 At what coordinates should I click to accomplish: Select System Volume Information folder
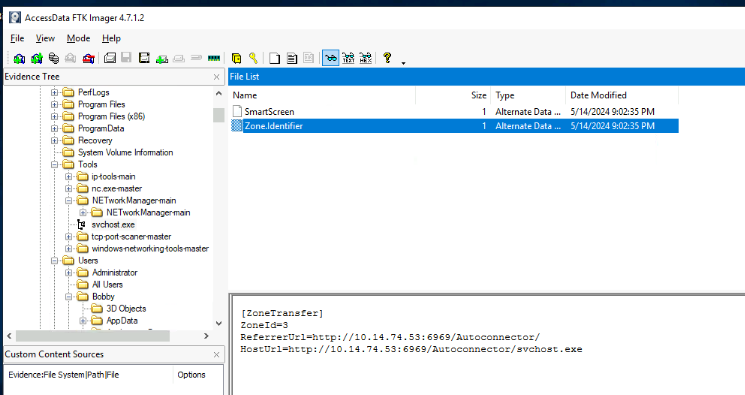click(x=125, y=153)
